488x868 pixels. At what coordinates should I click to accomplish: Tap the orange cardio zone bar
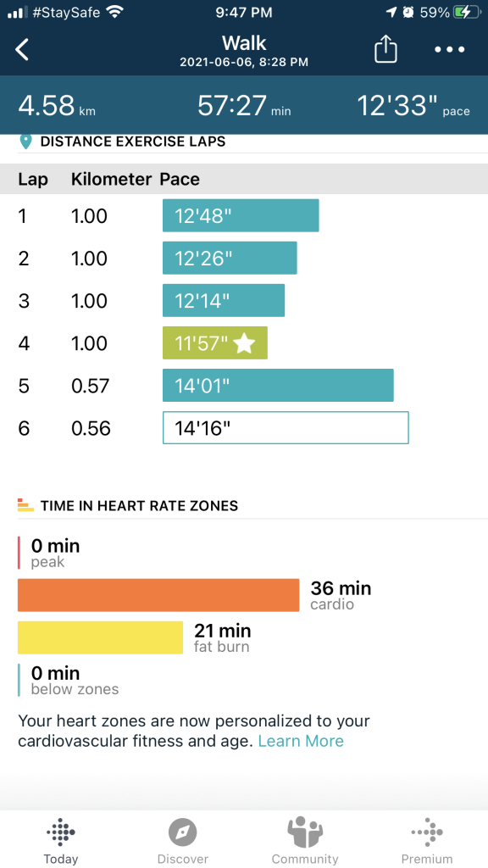pos(158,595)
